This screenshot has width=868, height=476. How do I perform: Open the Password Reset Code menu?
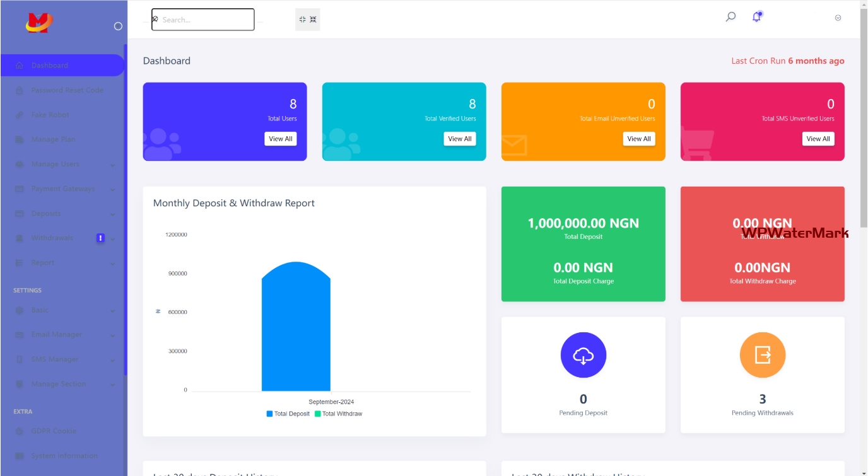(67, 90)
